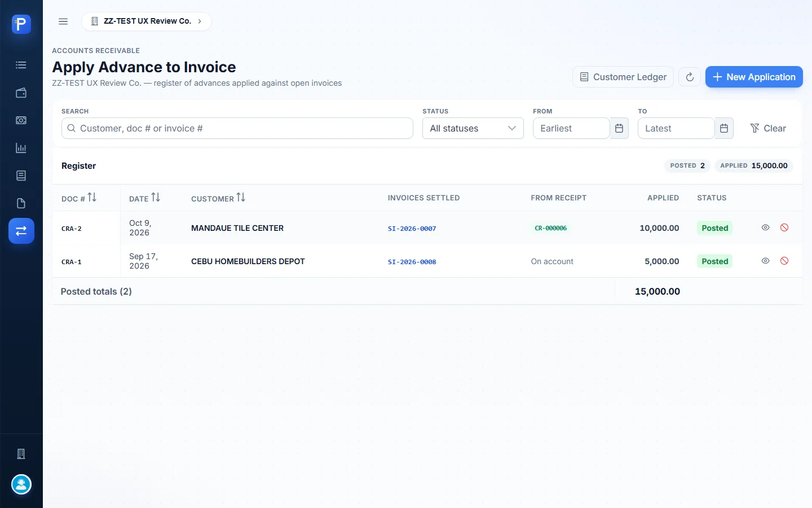The width and height of the screenshot is (812, 508).
Task: Click the From date field showing Earliest
Action: coord(571,128)
